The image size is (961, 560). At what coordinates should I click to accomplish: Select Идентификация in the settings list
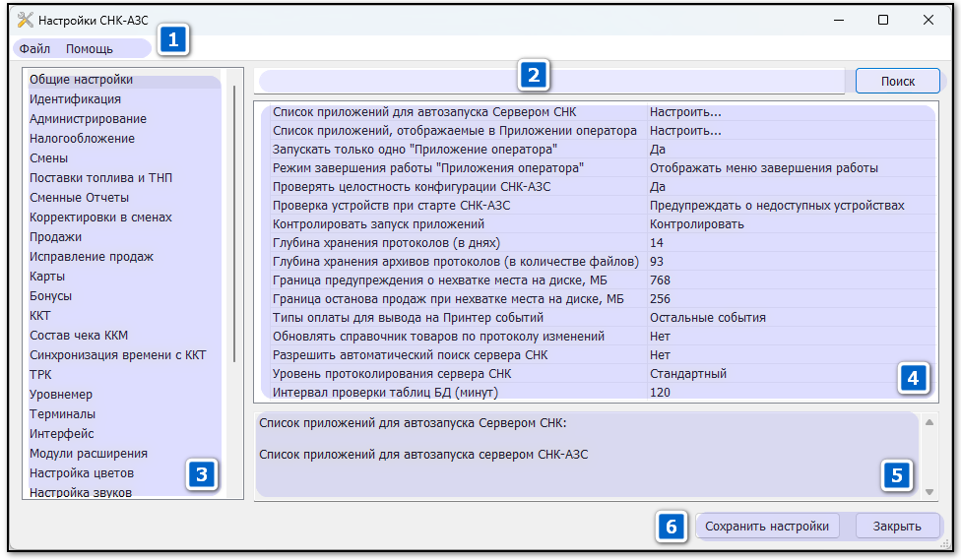[76, 99]
